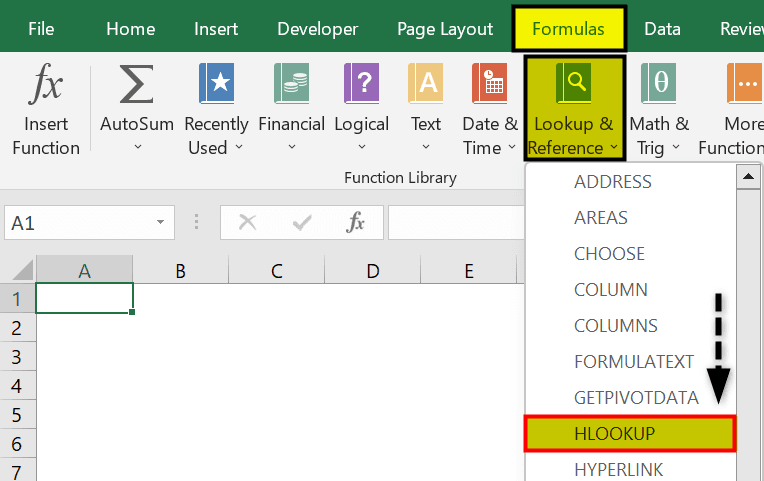Choose ADDRESS from the function list
This screenshot has height=481, width=764.
[630, 182]
